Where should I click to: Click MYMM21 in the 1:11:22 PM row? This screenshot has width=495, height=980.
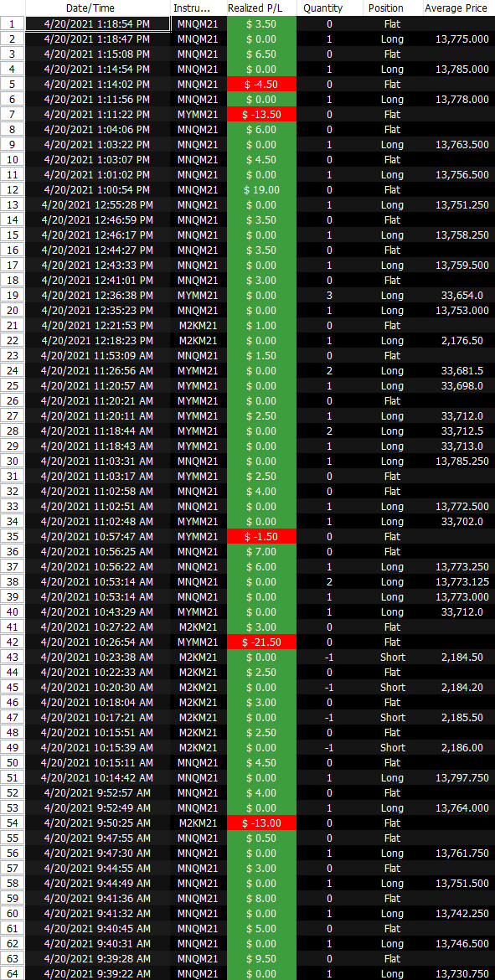click(199, 115)
